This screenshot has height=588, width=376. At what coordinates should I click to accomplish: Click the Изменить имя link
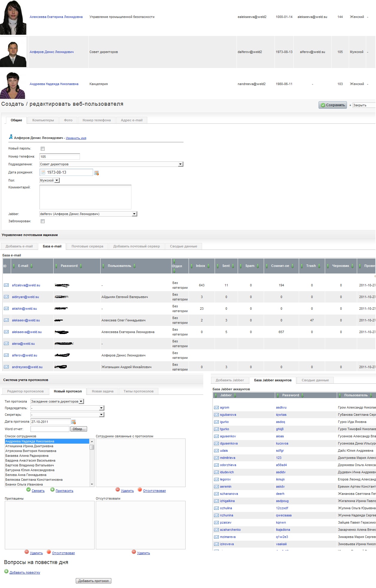click(x=76, y=138)
